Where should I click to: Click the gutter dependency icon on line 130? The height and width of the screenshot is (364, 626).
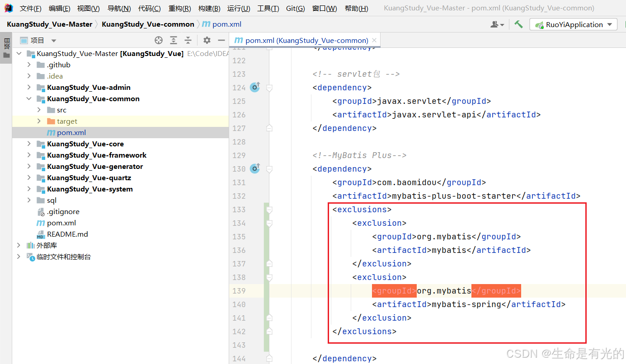(255, 168)
